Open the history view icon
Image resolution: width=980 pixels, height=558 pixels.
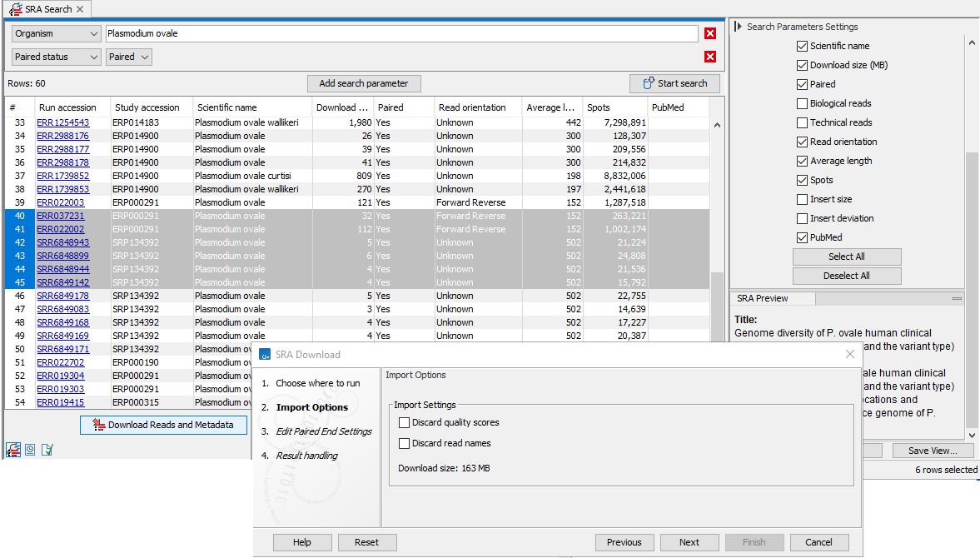pyautogui.click(x=30, y=450)
